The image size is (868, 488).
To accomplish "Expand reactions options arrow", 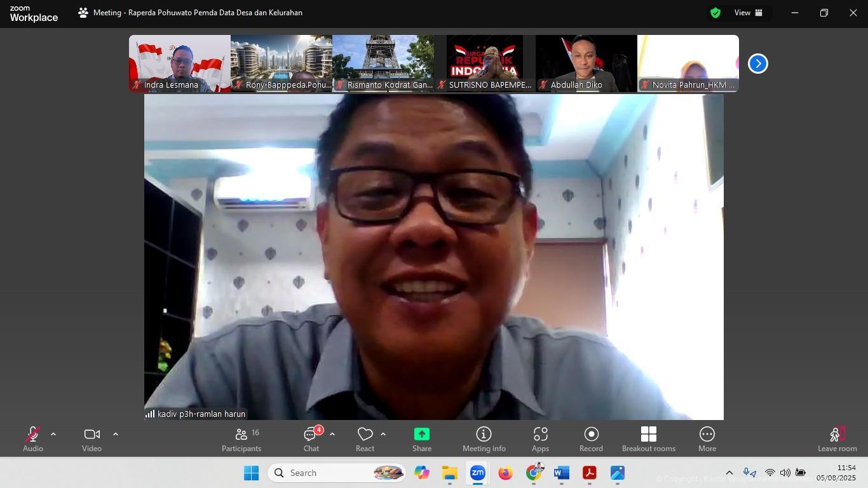I will tap(383, 435).
